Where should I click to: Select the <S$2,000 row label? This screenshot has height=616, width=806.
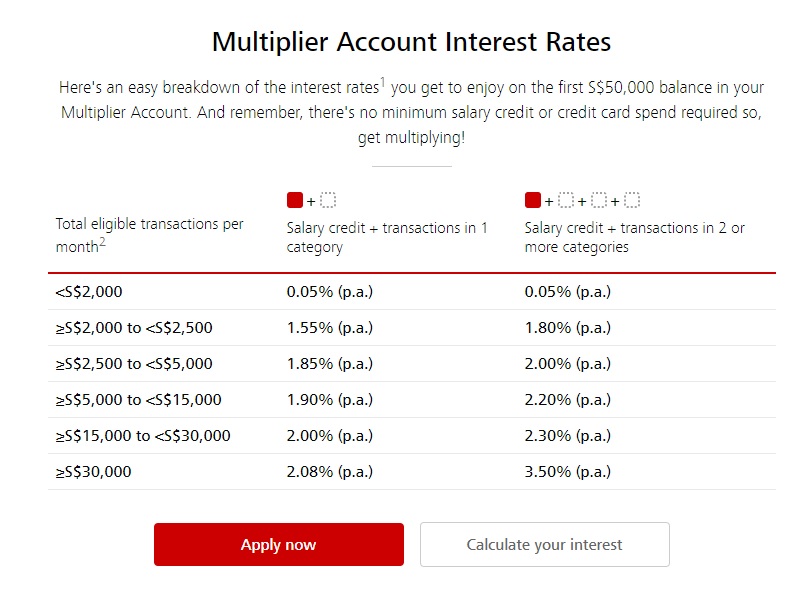point(89,292)
